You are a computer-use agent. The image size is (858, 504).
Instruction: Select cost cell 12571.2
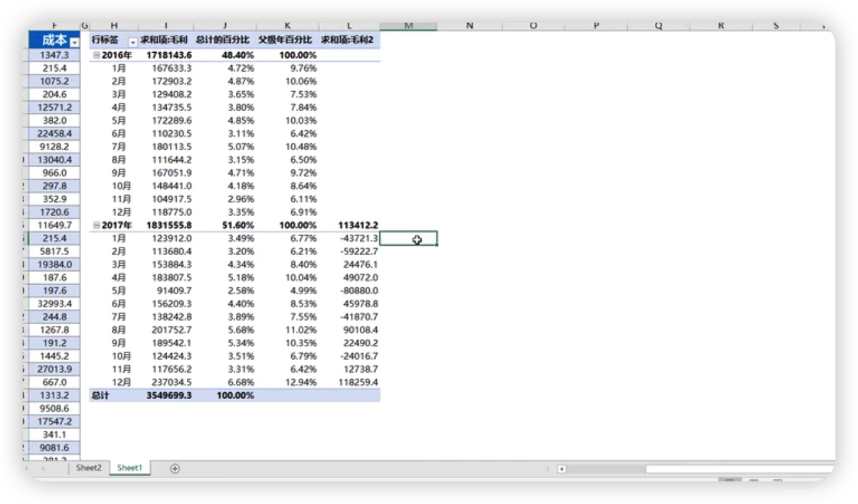pyautogui.click(x=55, y=107)
